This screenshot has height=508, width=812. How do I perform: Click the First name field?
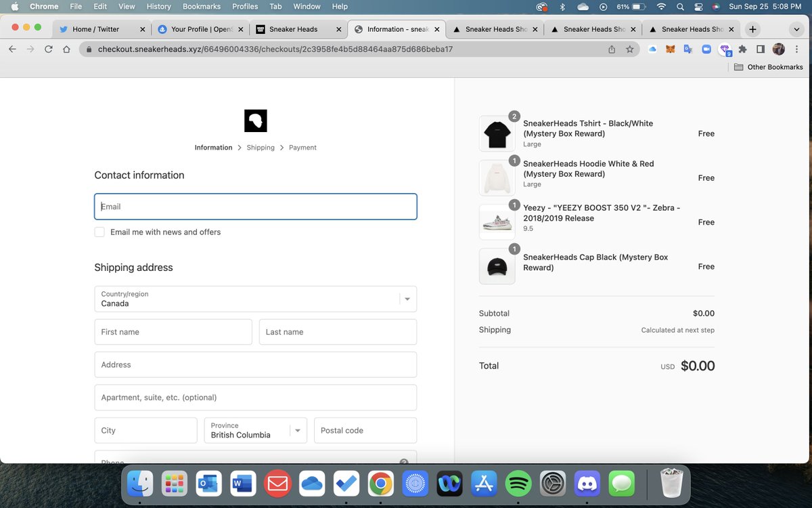pyautogui.click(x=173, y=332)
